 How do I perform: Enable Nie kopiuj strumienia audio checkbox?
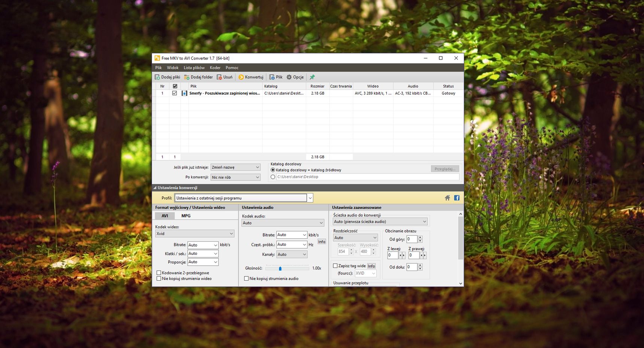246,278
